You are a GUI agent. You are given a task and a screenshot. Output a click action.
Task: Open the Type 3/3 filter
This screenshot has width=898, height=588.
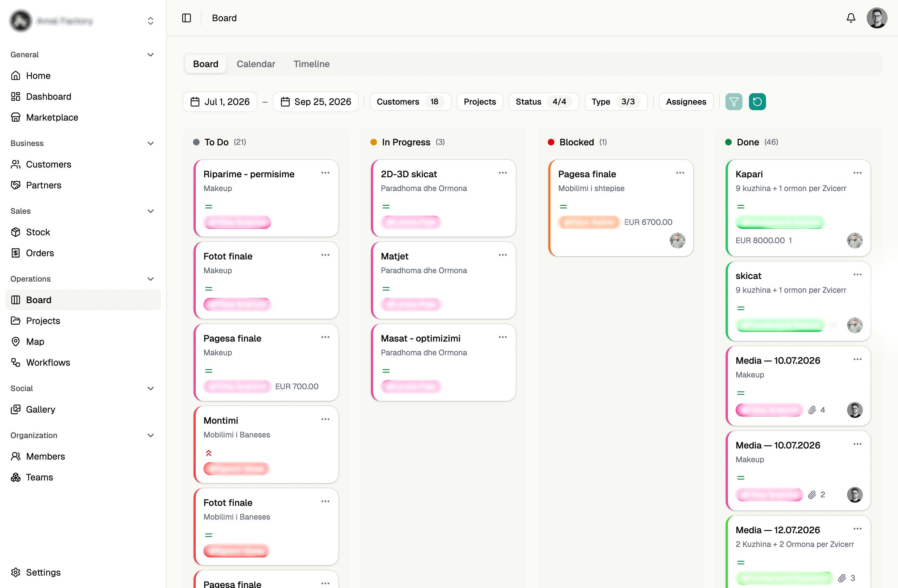[616, 101]
